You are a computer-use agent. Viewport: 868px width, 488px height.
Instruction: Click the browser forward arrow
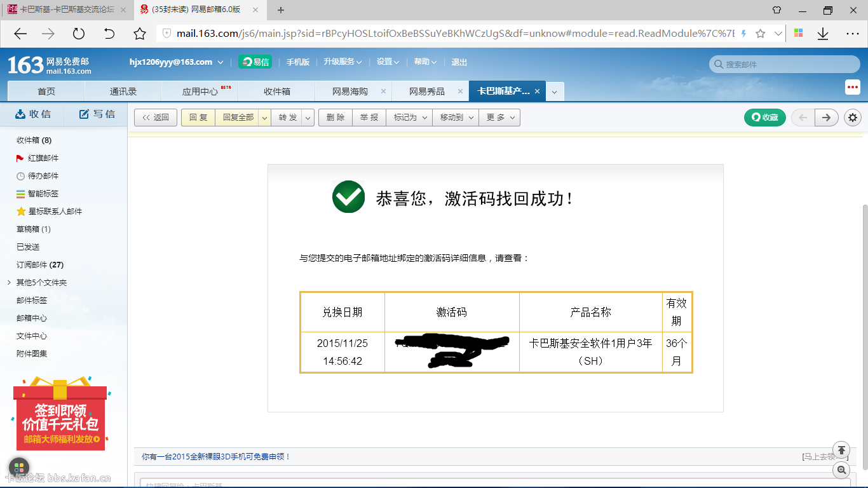[48, 34]
